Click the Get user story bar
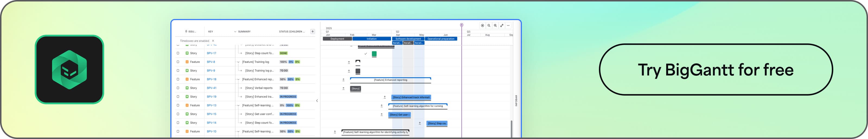The height and width of the screenshot is (139, 868). pos(400,115)
